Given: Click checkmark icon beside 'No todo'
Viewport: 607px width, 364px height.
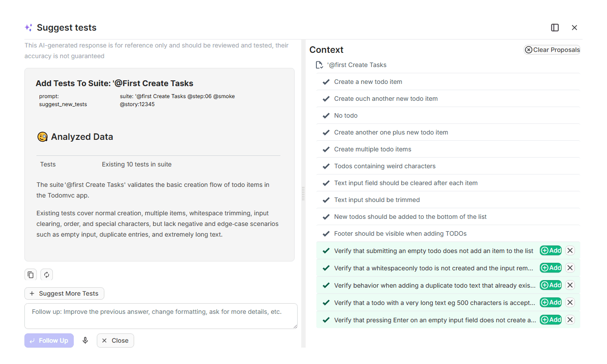Looking at the screenshot, I should tap(326, 115).
